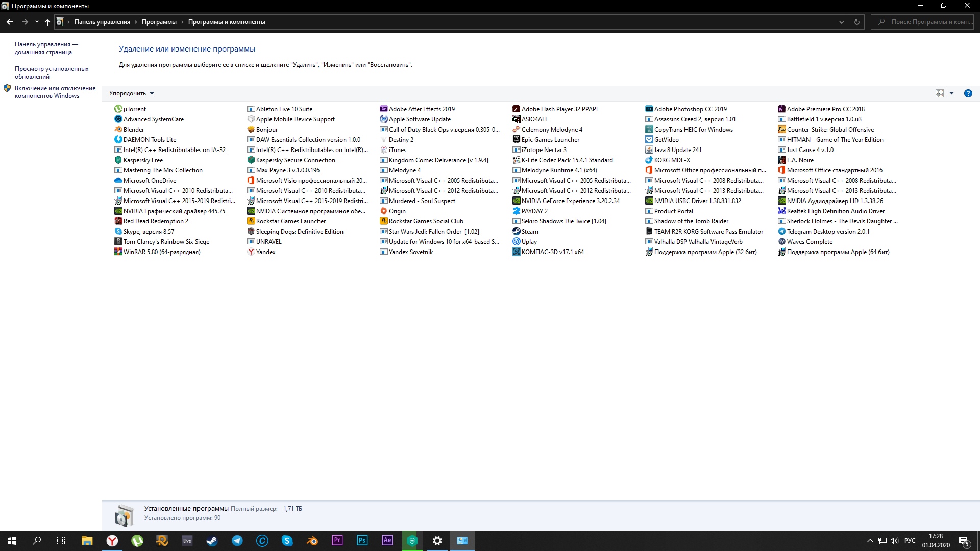
Task: Open Windows Start menu
Action: pyautogui.click(x=12, y=541)
